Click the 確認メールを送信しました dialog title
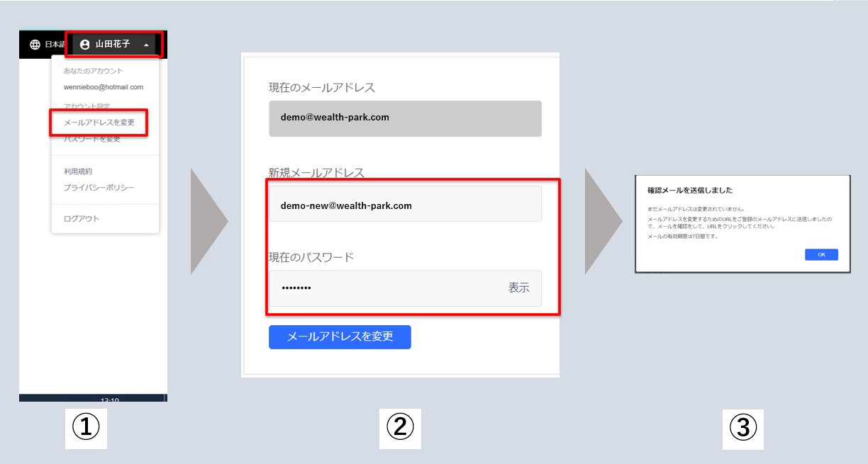This screenshot has width=868, height=464. 690,191
